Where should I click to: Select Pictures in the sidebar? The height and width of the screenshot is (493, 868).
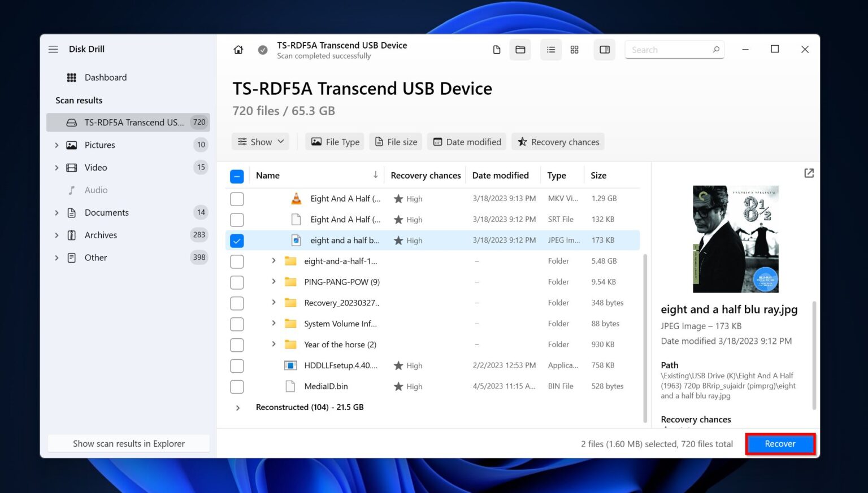tap(100, 145)
